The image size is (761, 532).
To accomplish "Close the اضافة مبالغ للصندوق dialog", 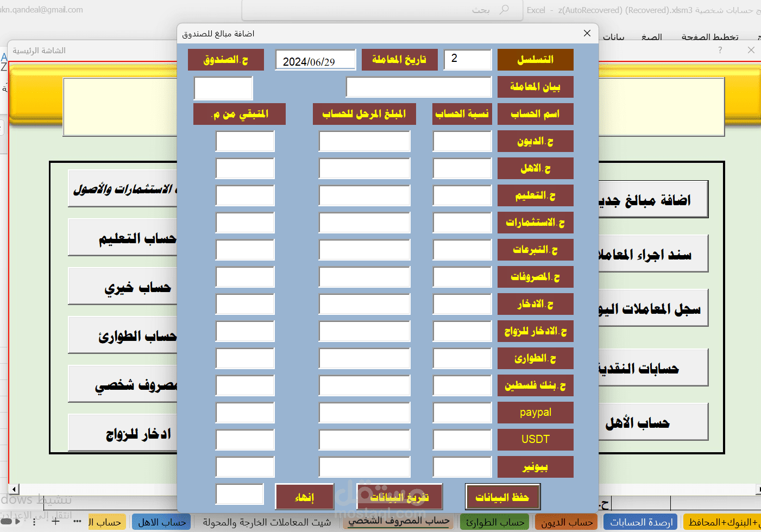I will [x=587, y=33].
